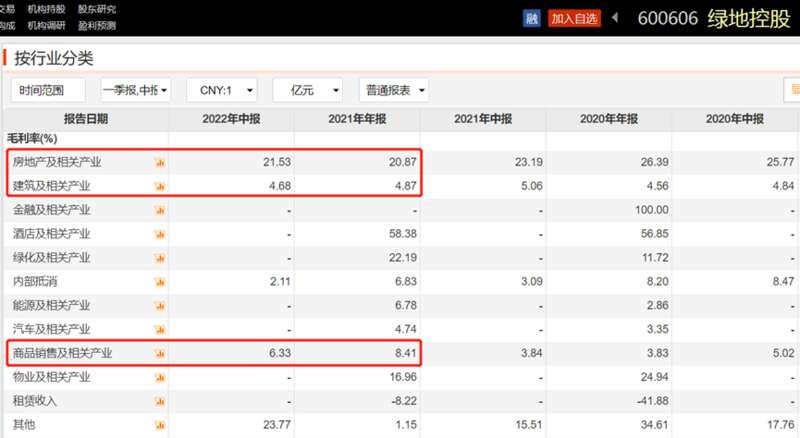Click chart icon beside 房地产及相关产业 row

[159, 162]
